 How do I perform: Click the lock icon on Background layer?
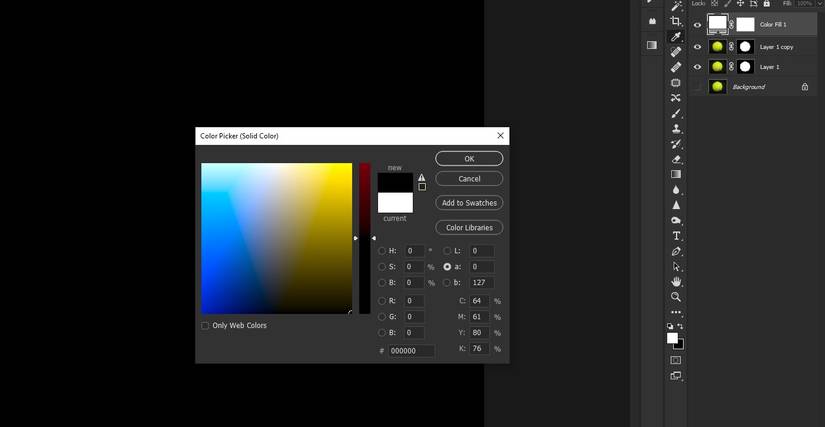click(804, 87)
